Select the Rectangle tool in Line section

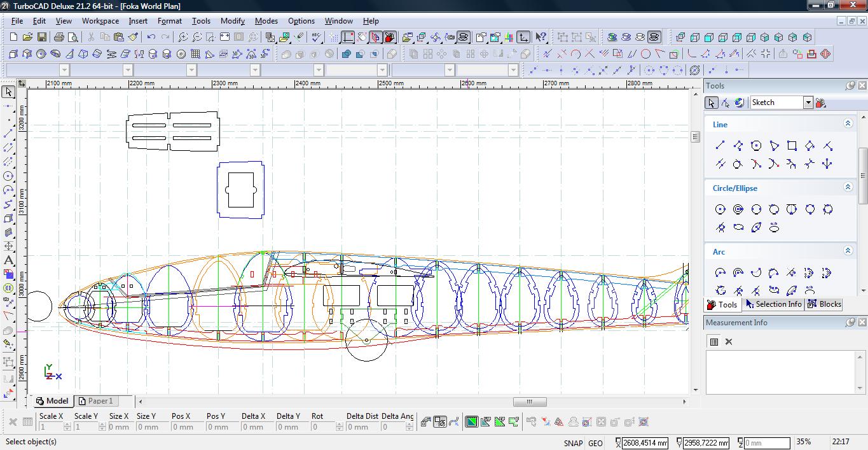pyautogui.click(x=792, y=146)
